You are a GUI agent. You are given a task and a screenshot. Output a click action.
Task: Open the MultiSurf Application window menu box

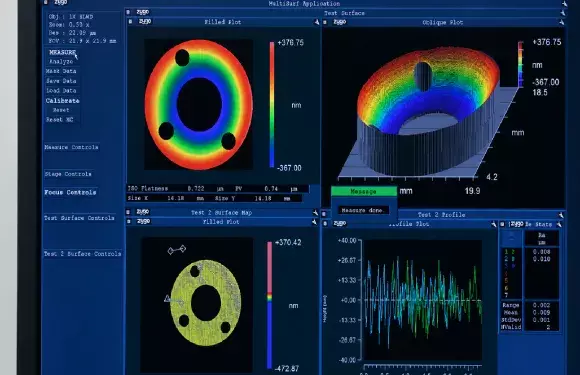tap(46, 2)
